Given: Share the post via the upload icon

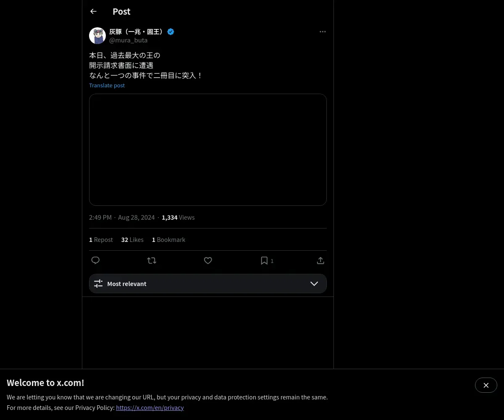Looking at the screenshot, I should (x=320, y=261).
